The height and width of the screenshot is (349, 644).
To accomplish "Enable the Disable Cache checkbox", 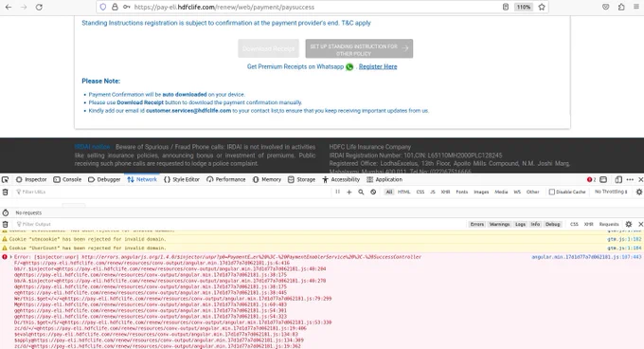I will (x=552, y=192).
